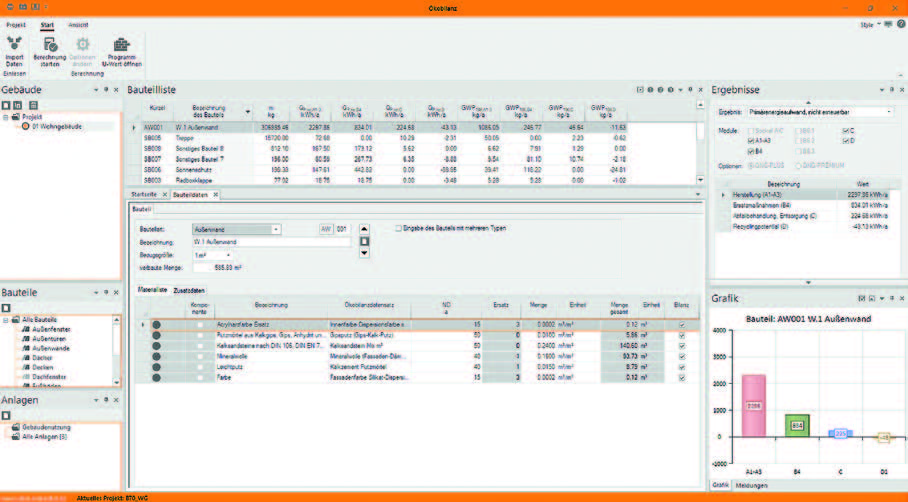
Task: Click the toolbar icon under Anlagen header
Action: [x=6, y=415]
